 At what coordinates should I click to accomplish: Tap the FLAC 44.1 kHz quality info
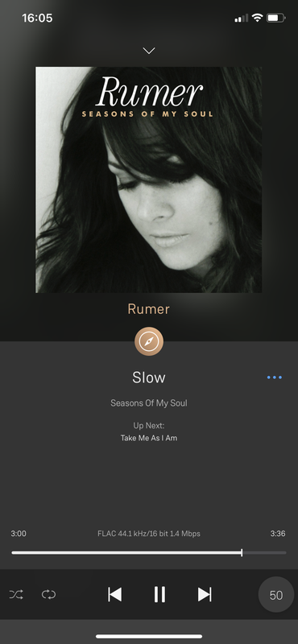coord(149,534)
